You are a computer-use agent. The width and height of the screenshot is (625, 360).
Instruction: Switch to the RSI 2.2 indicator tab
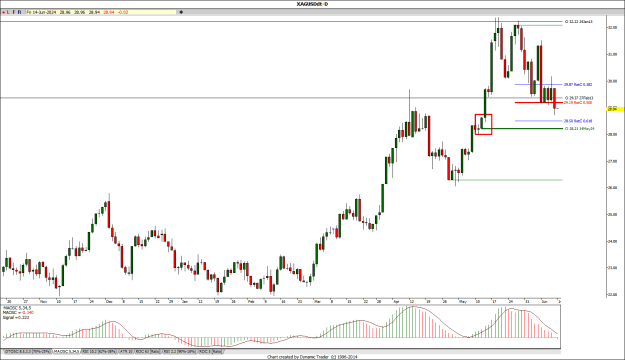point(179,352)
